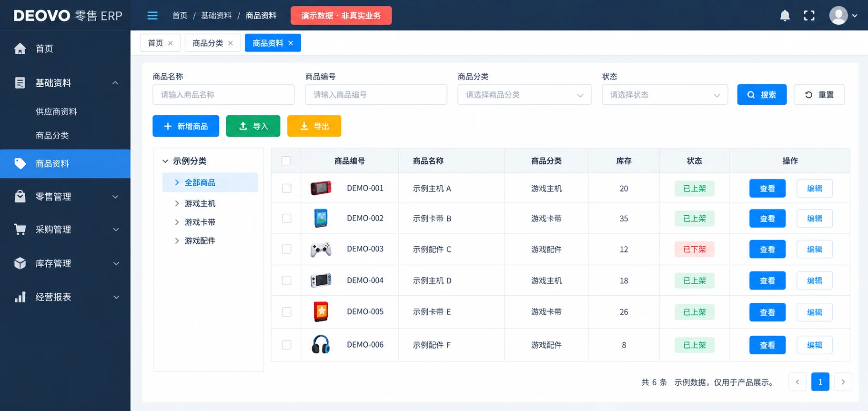Check the box for DEMO-001
868x411 pixels.
coord(286,189)
